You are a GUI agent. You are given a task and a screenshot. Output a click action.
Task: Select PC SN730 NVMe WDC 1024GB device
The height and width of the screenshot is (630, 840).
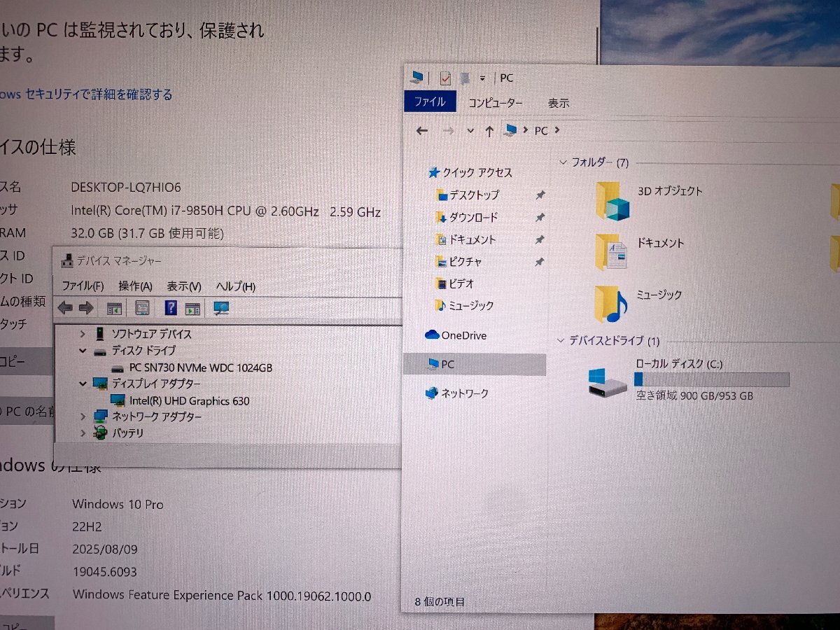[192, 367]
